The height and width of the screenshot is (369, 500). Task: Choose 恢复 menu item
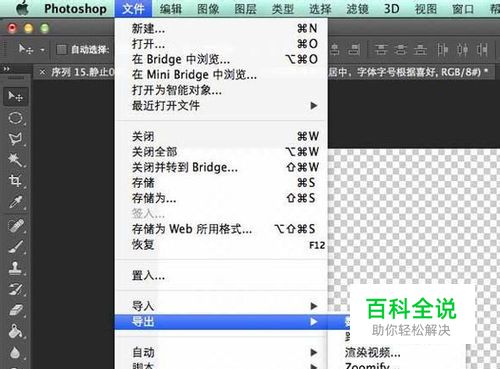click(221, 245)
